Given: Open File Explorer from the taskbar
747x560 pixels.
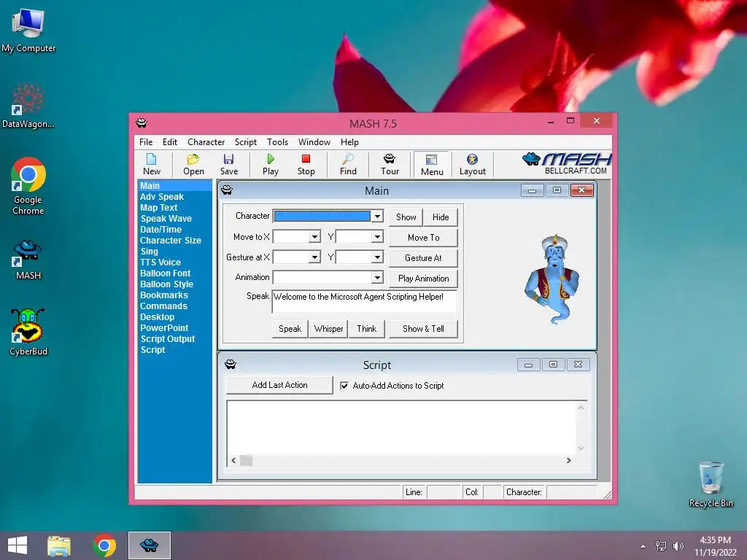Looking at the screenshot, I should coord(59,545).
